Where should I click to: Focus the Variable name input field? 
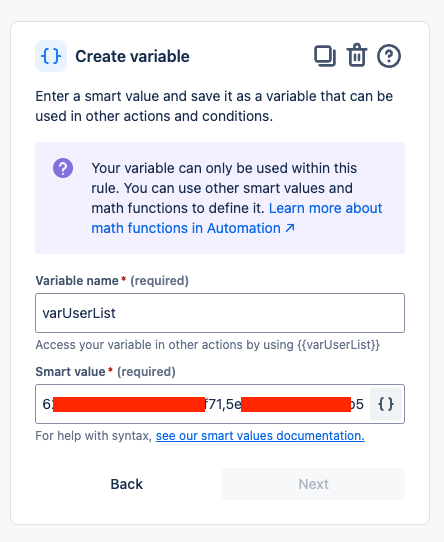point(220,313)
